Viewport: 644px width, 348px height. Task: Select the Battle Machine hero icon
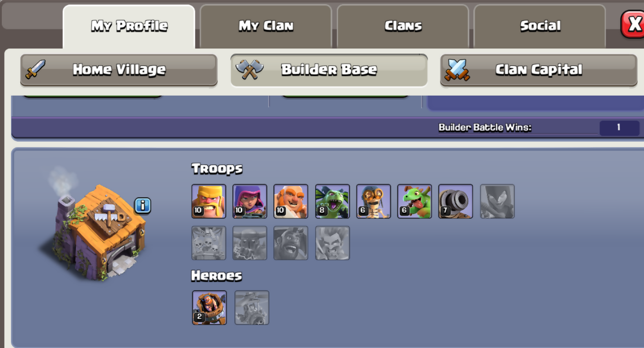pyautogui.click(x=209, y=308)
